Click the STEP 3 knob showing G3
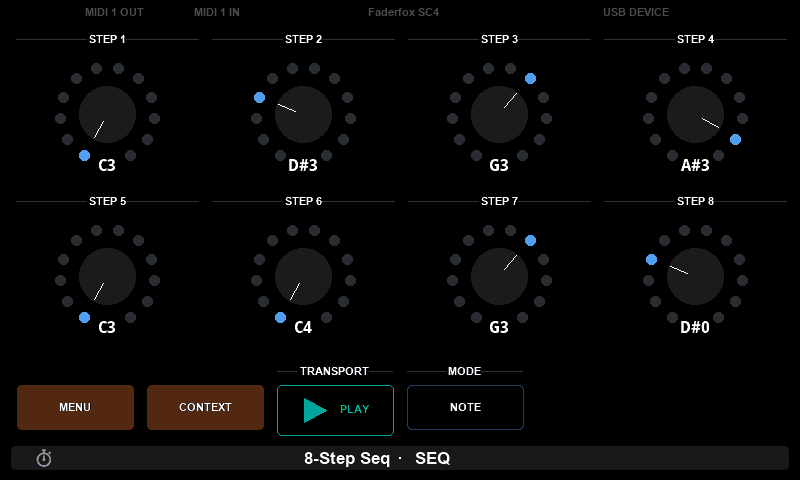Image resolution: width=800 pixels, height=480 pixels. click(499, 115)
